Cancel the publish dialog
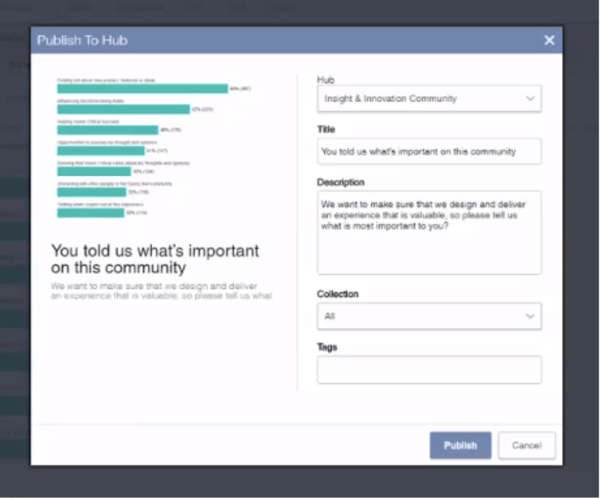600x498 pixels. pos(526,445)
